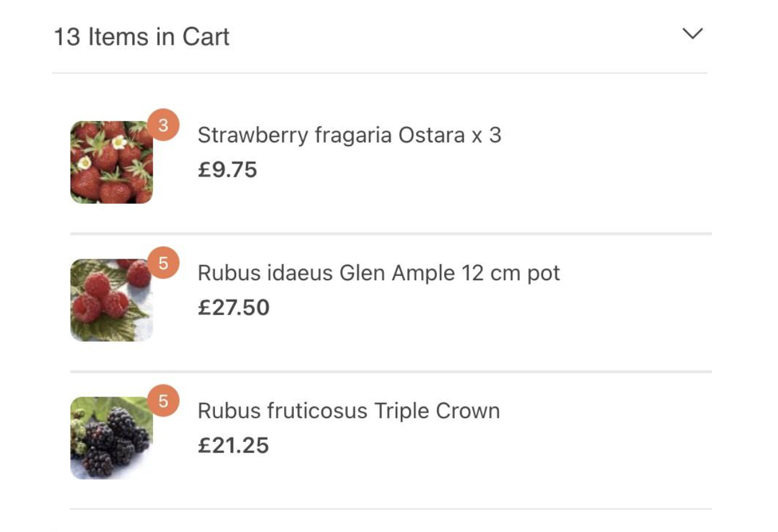This screenshot has width=778, height=532.
Task: Open the raspberry product thumbnail
Action: [x=111, y=301]
